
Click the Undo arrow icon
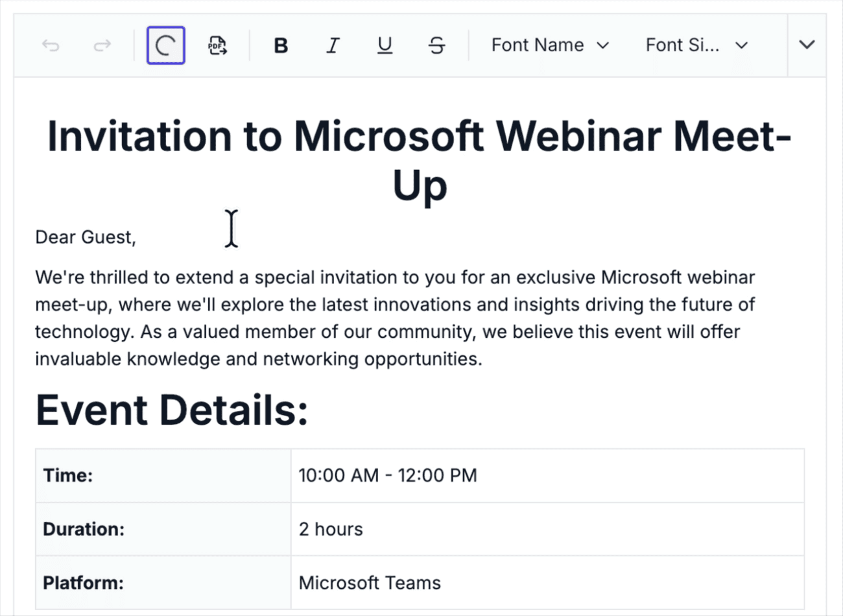point(51,45)
